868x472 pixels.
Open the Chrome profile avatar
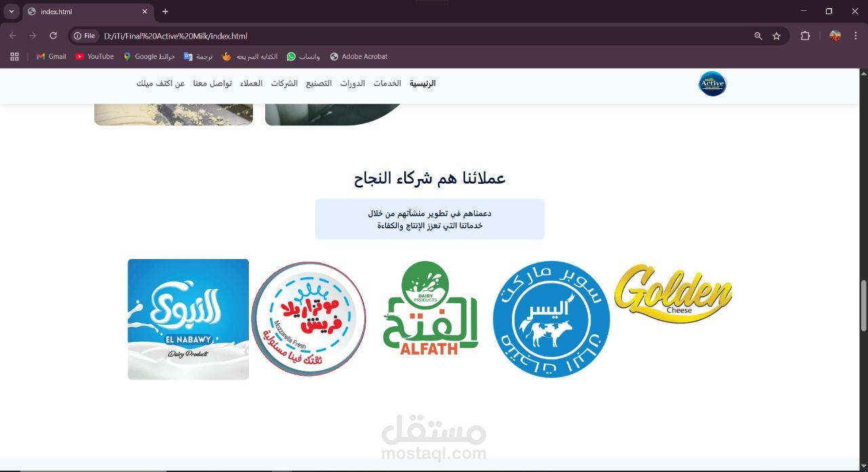(x=835, y=36)
